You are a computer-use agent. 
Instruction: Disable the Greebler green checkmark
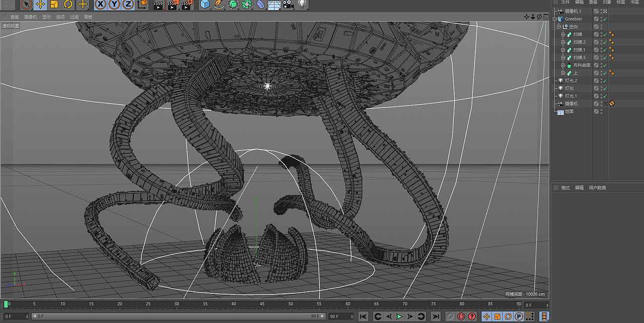605,19
